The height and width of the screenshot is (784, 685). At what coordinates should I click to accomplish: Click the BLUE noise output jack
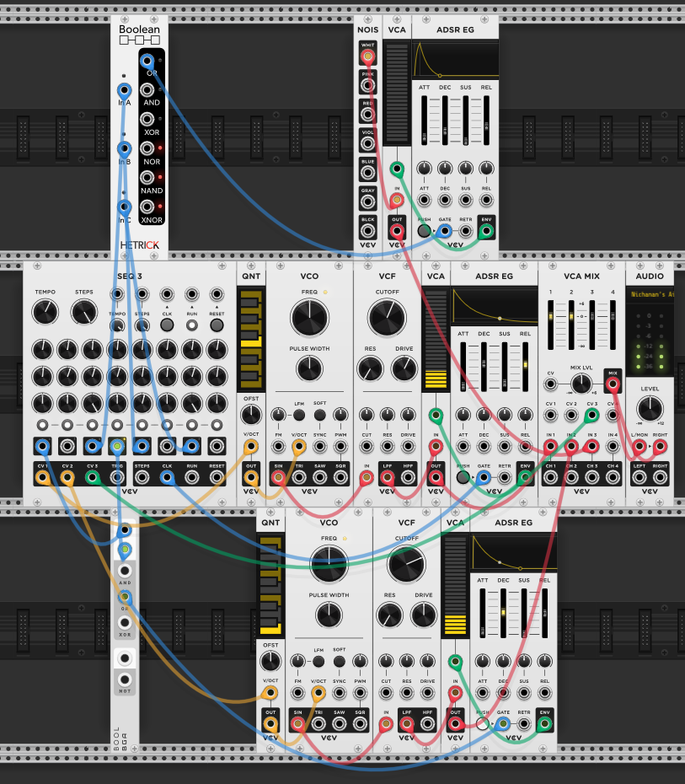[367, 173]
